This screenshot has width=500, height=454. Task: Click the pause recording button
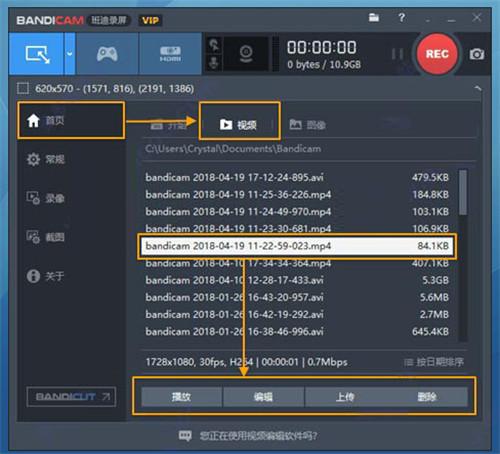397,54
